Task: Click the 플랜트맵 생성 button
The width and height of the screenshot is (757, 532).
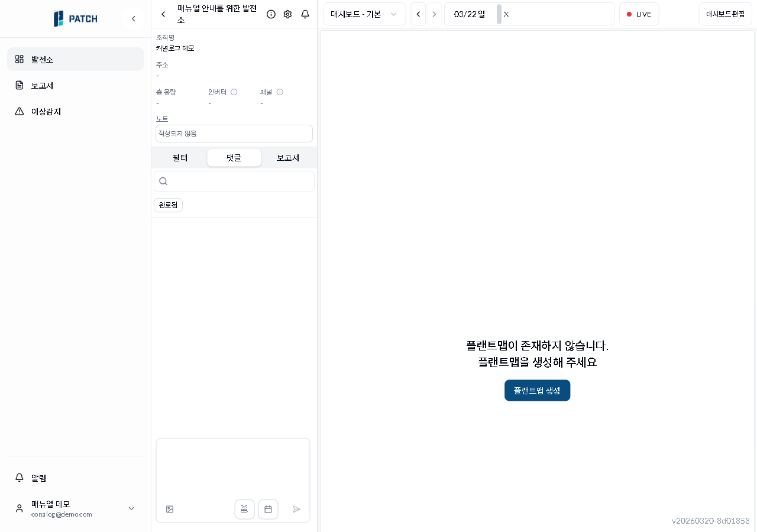Action: tap(537, 390)
